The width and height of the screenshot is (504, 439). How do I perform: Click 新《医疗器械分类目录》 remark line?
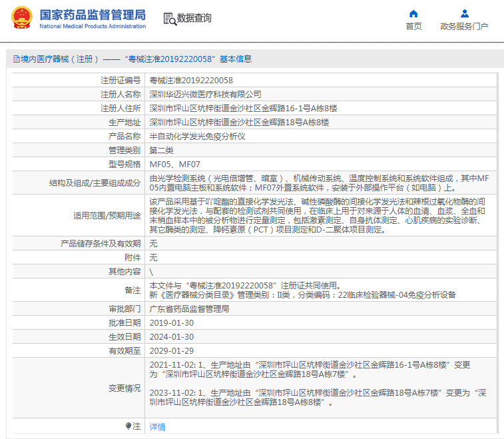tap(302, 295)
